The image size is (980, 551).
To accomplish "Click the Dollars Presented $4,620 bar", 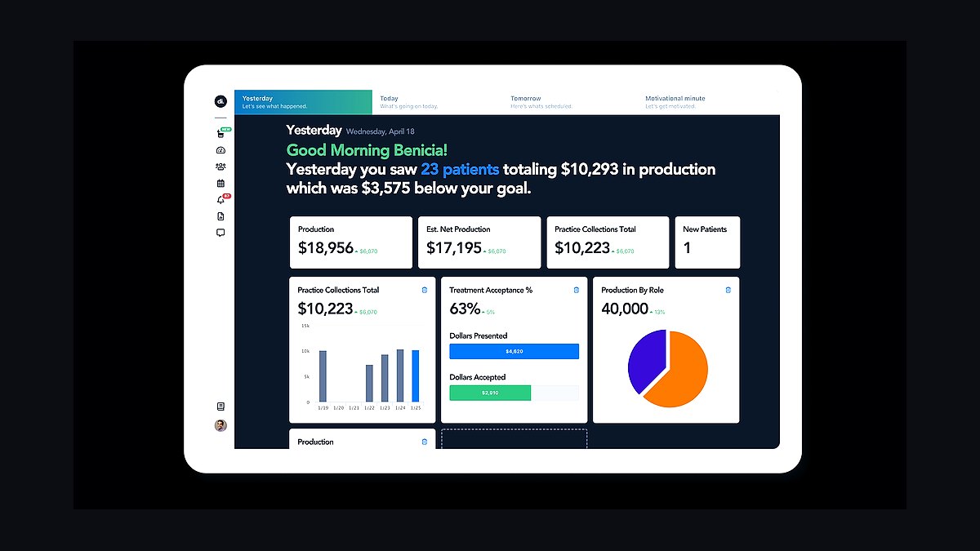I will (x=514, y=351).
